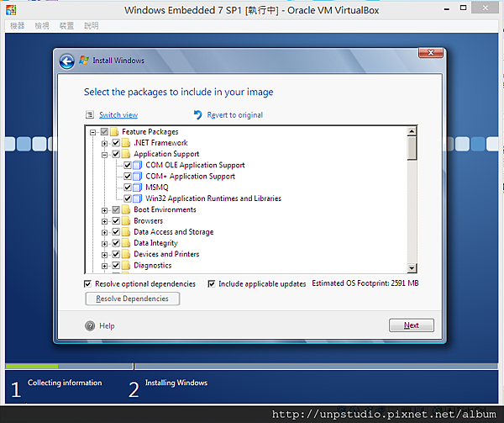Click the COM+ Application Support package icon
Image resolution: width=504 pixels, height=423 pixels.
138,177
